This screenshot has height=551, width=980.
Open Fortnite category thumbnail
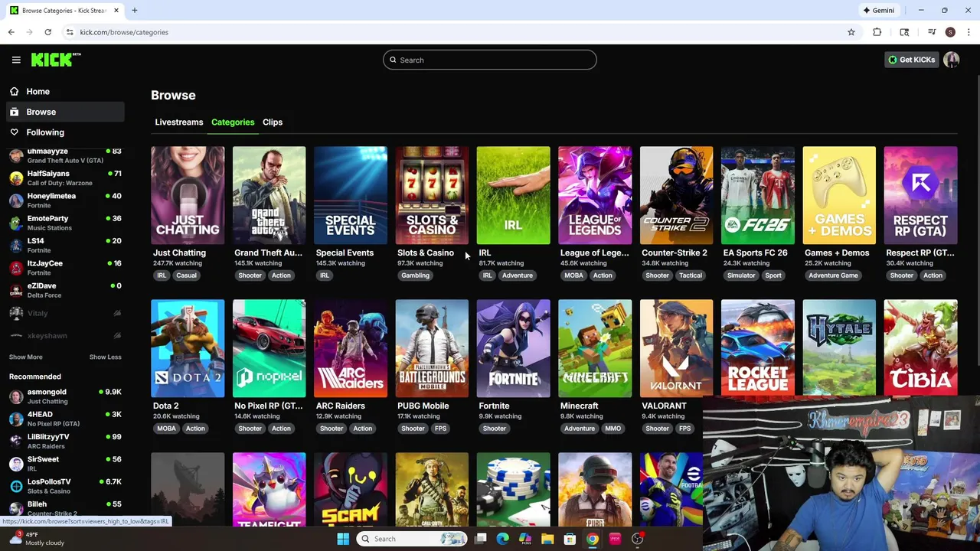(x=513, y=348)
